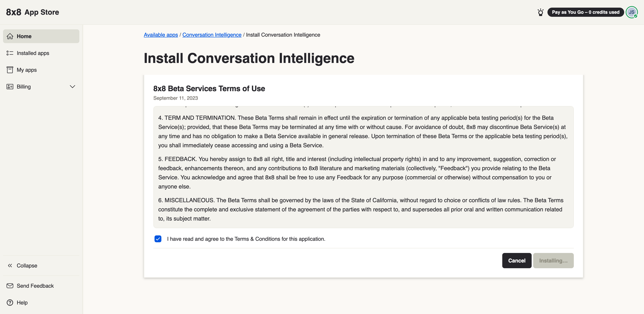Click the Send Feedback envelope icon
This screenshot has height=314, width=644.
tap(10, 286)
